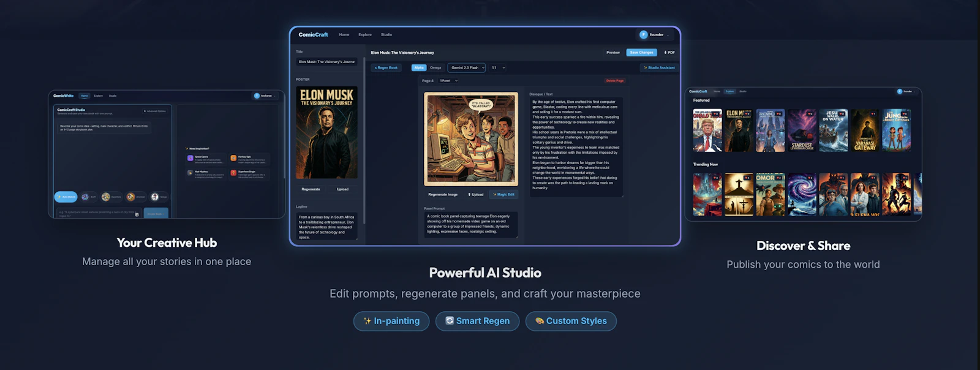Image resolution: width=980 pixels, height=370 pixels.
Task: Click the Studio Assistant sparkle button
Action: [659, 67]
